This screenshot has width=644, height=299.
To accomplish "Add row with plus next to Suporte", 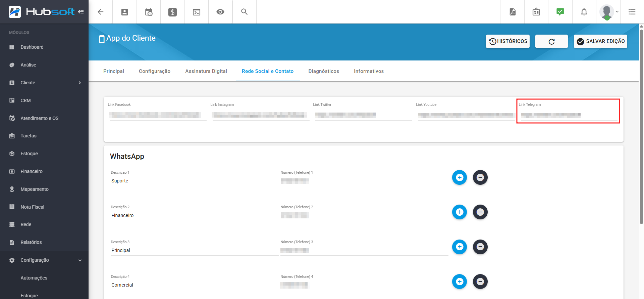I will (x=460, y=177).
